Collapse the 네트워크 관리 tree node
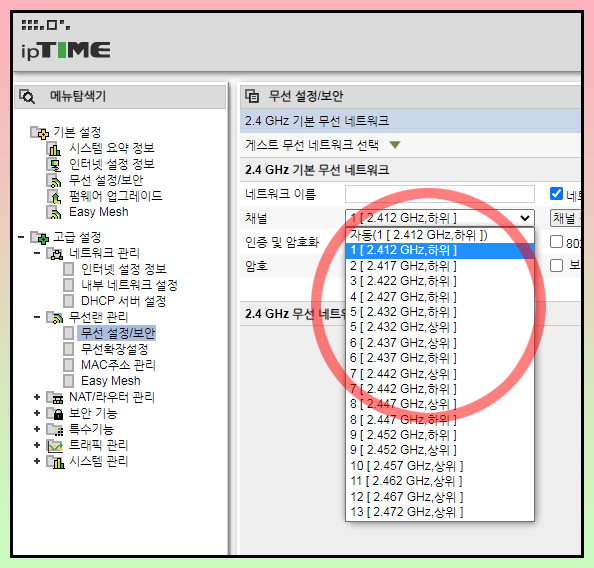 point(37,253)
